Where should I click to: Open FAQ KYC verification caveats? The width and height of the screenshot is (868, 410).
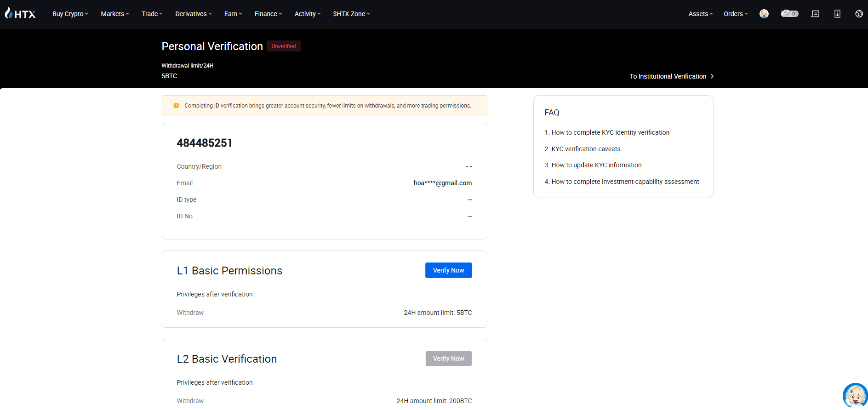click(582, 149)
